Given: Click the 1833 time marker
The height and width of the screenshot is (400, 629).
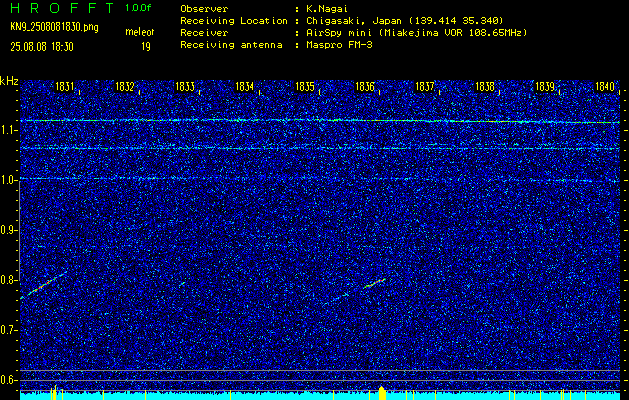Looking at the screenshot, I should [x=185, y=87].
